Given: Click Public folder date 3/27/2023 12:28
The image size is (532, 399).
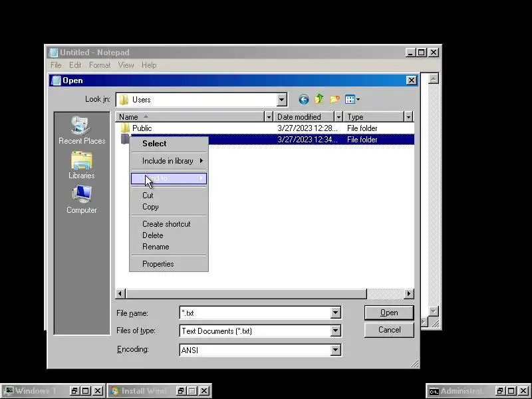Looking at the screenshot, I should [307, 128].
